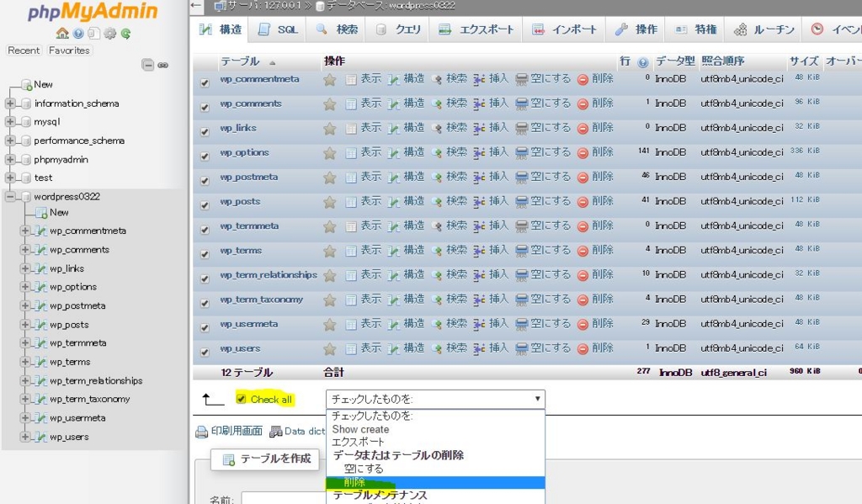Click browse icon for wp_termmeta row
The width and height of the screenshot is (862, 504).
click(351, 226)
